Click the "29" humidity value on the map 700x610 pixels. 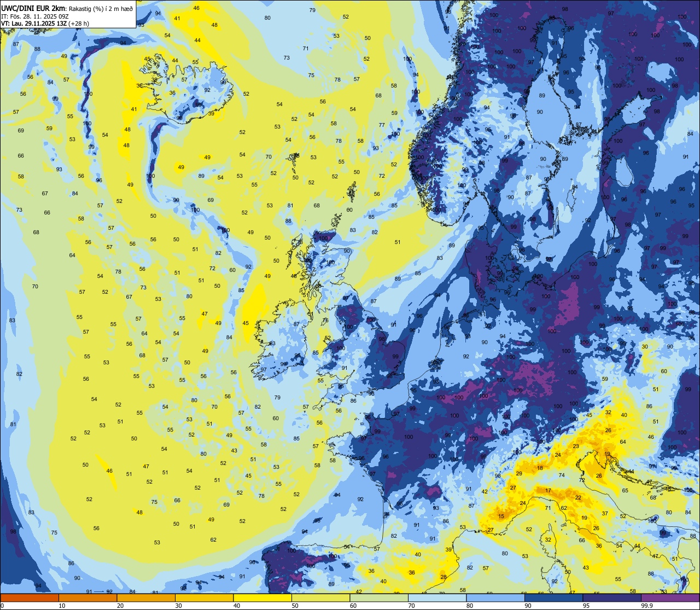point(519,473)
